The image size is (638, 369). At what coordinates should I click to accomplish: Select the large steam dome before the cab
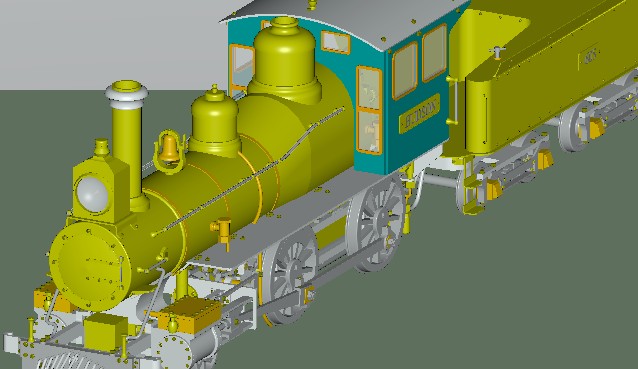[285, 61]
